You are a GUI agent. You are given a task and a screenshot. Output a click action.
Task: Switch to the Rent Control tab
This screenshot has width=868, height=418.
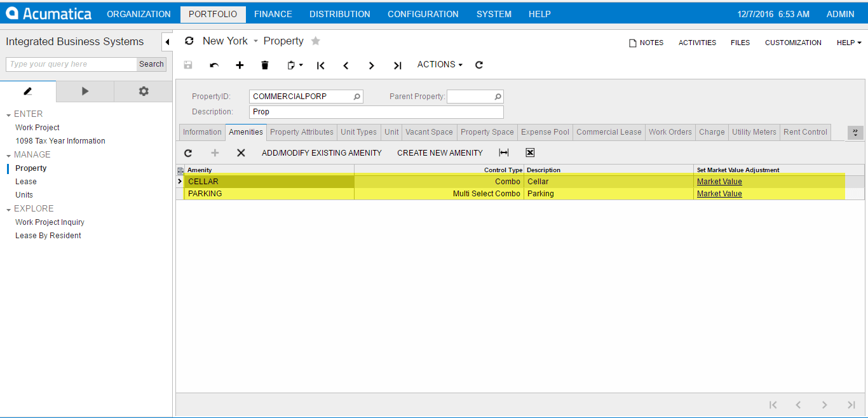point(805,132)
